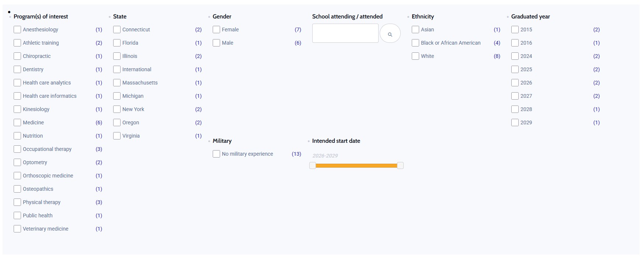Screen dimensions: 644x259
Task: Check the Female gender checkbox
Action: pyautogui.click(x=216, y=30)
